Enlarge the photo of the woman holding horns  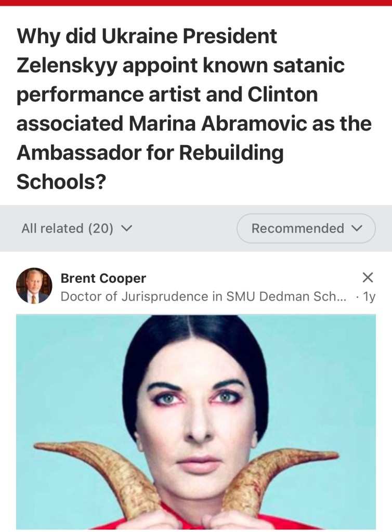tap(196, 422)
